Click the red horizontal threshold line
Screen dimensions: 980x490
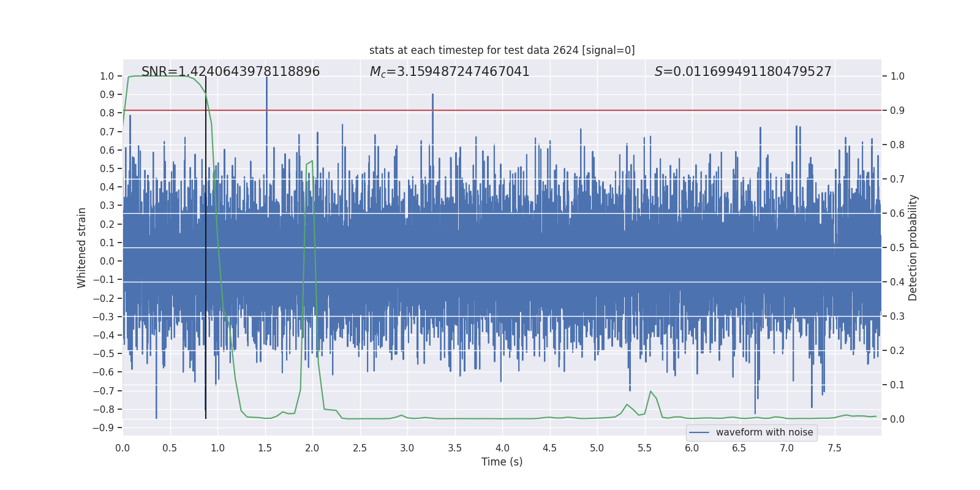(x=551, y=110)
